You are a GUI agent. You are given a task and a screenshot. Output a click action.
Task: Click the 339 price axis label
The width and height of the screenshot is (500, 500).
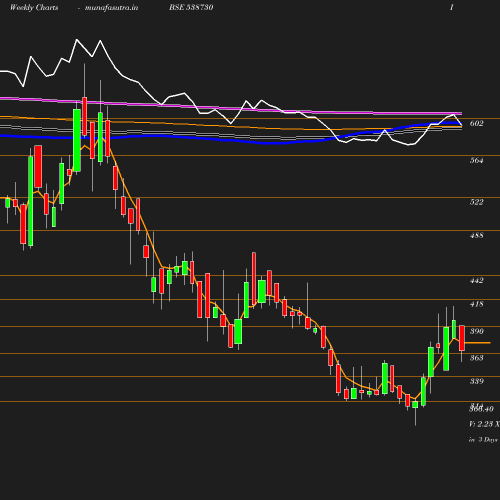tap(476, 381)
